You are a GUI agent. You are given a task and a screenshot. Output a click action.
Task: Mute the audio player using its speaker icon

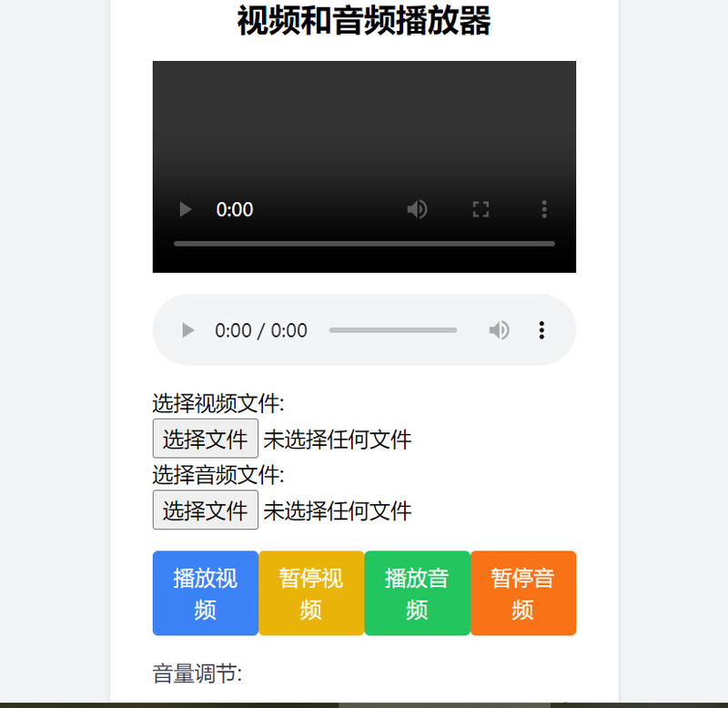499,330
